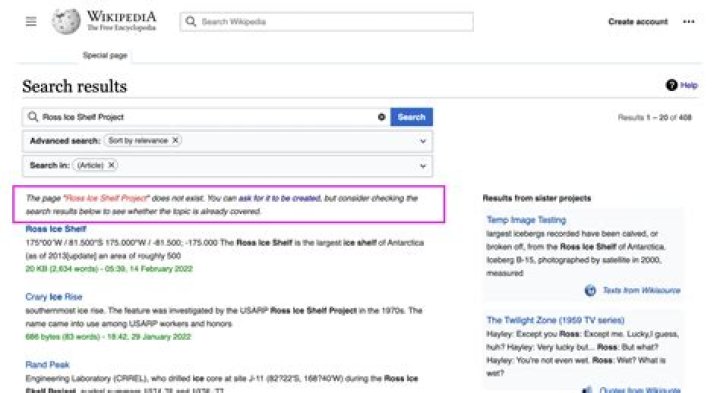The height and width of the screenshot is (393, 720).
Task: Edit the Ross Ice Shelf Project query field
Action: pos(207,117)
